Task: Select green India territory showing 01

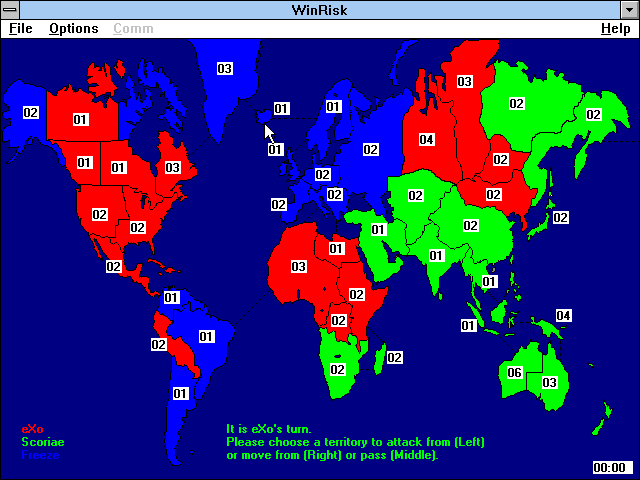Action: [436, 256]
